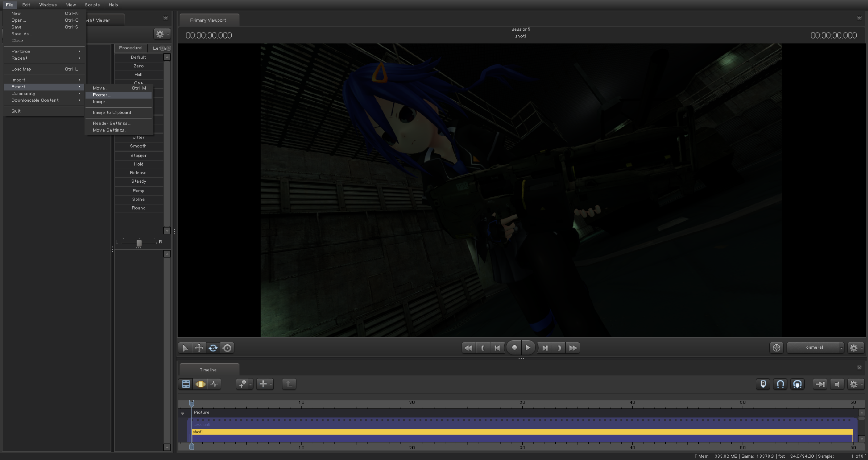The width and height of the screenshot is (868, 460).
Task: Select the yellow shot1 clip in timeline
Action: [522, 432]
